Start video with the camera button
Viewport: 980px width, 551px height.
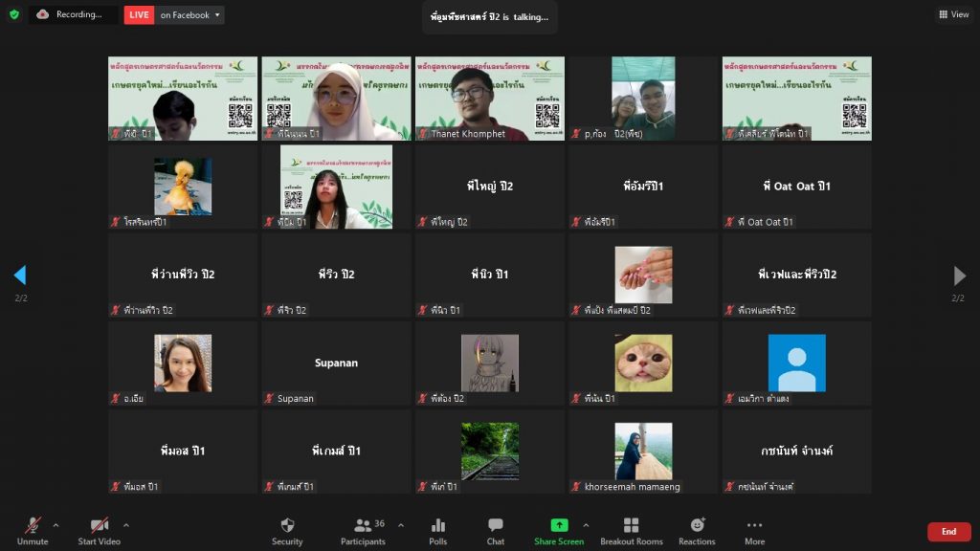pos(99,526)
